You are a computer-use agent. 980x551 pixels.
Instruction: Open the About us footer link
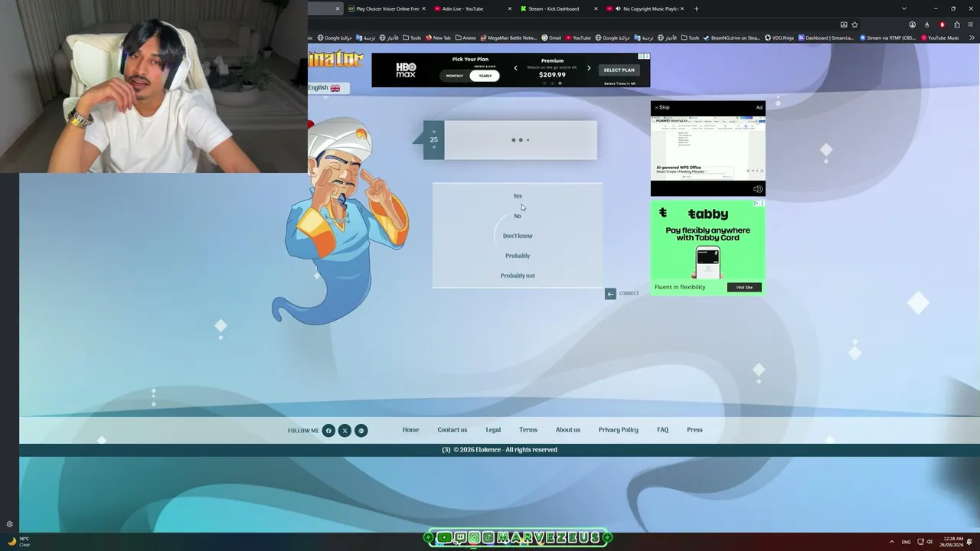568,430
